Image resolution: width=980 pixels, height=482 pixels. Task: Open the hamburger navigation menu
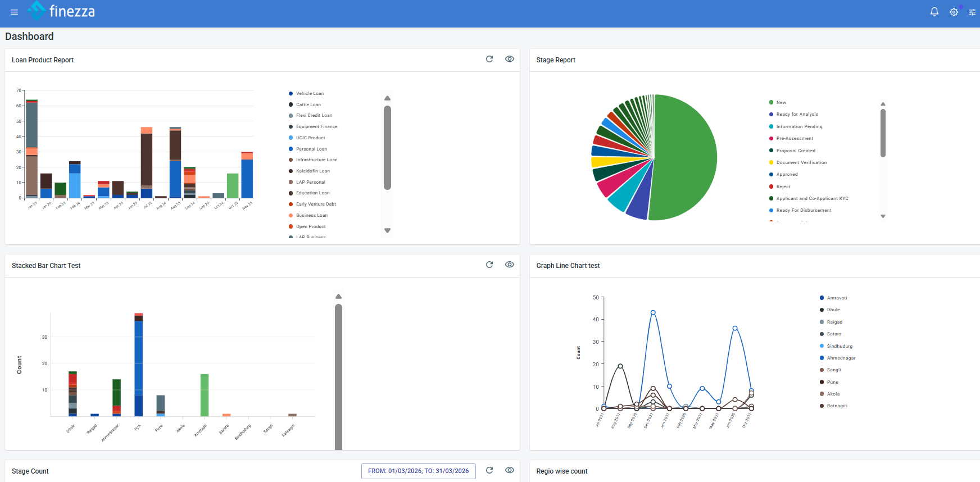14,12
